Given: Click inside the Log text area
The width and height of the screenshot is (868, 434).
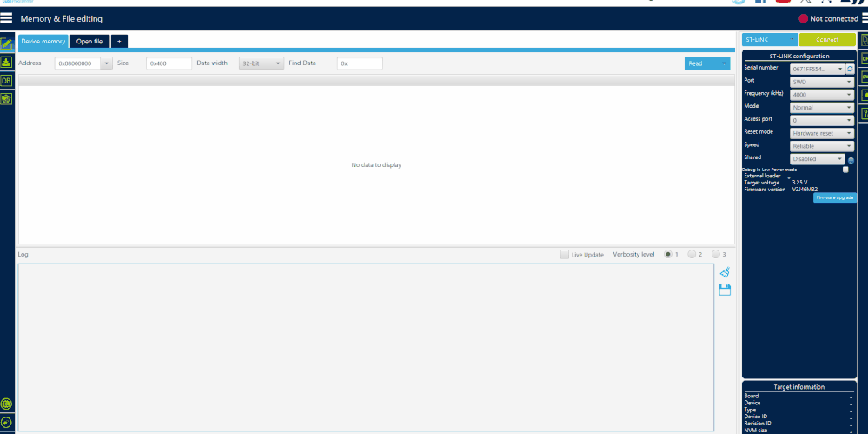Looking at the screenshot, I should [x=366, y=348].
